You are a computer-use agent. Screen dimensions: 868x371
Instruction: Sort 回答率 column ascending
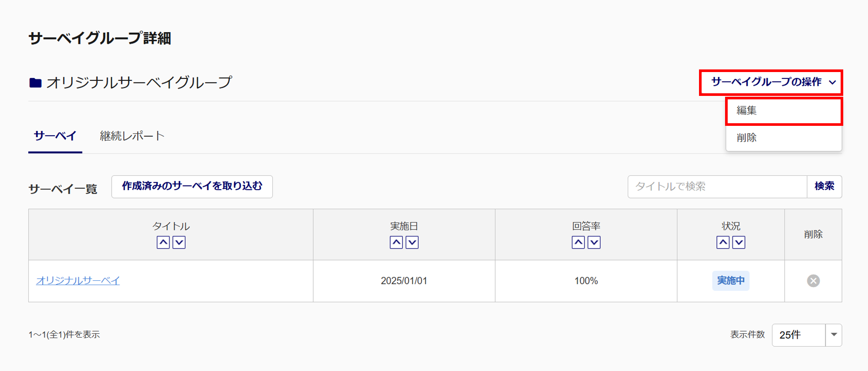coord(578,242)
